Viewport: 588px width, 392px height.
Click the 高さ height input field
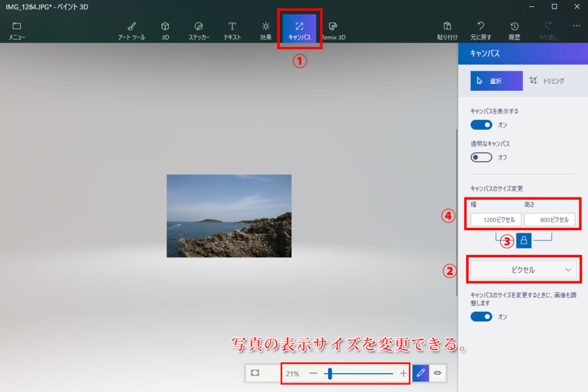tap(550, 220)
